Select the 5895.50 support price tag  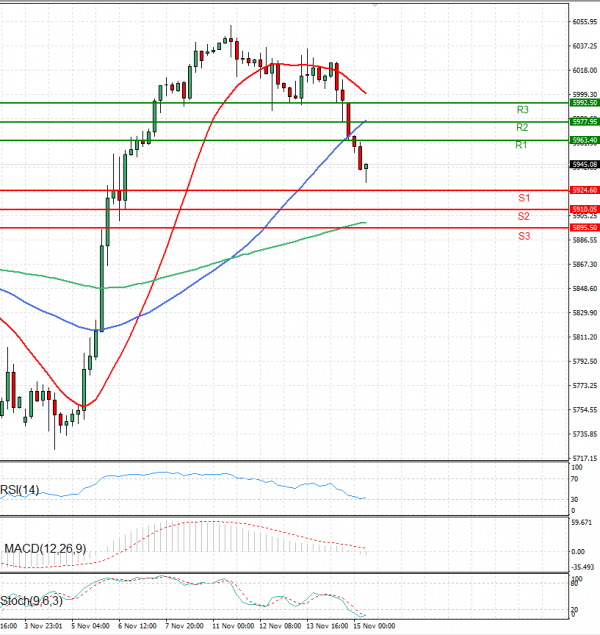point(585,228)
